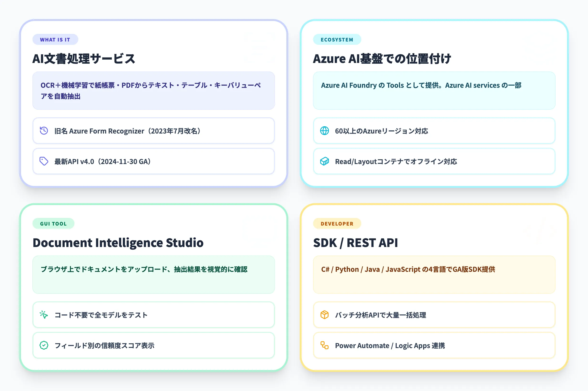Click the clock icon beside Azure Form Recognizer
The height and width of the screenshot is (391, 588).
coord(44,131)
